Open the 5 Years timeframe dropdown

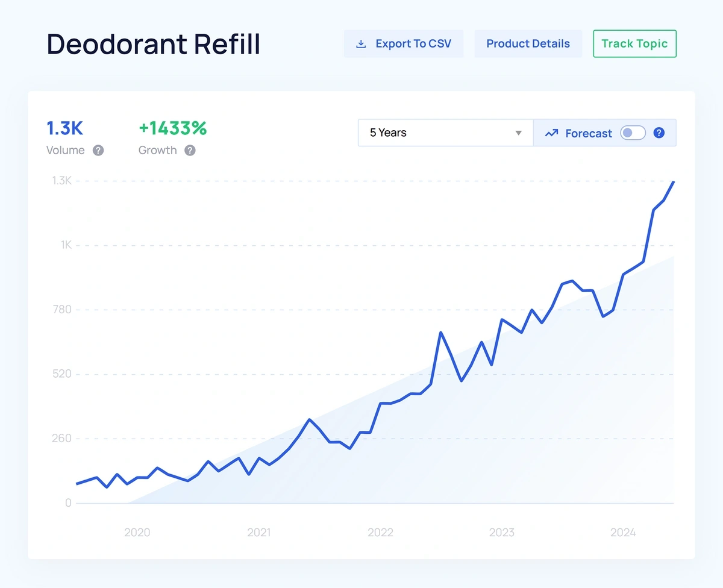point(445,133)
